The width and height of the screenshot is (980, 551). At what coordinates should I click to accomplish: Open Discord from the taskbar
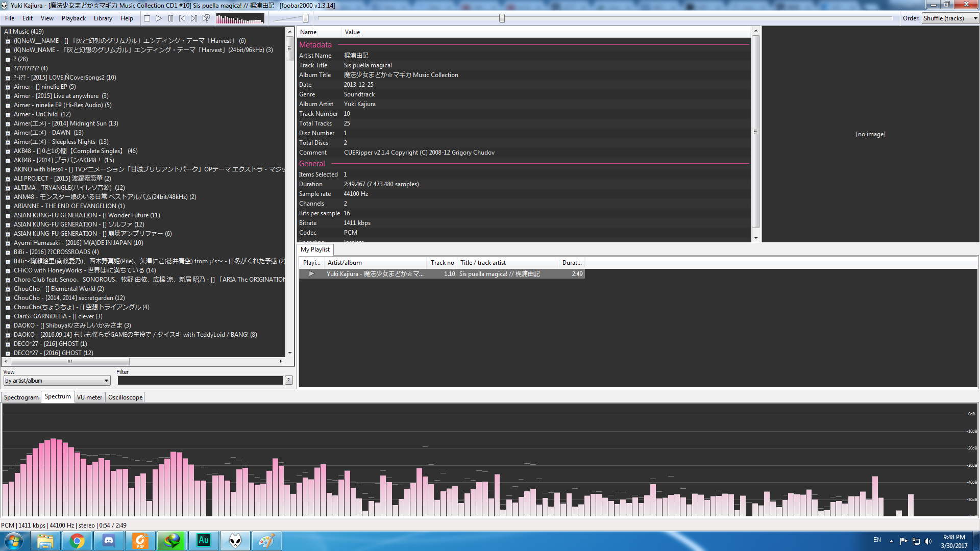pos(109,541)
